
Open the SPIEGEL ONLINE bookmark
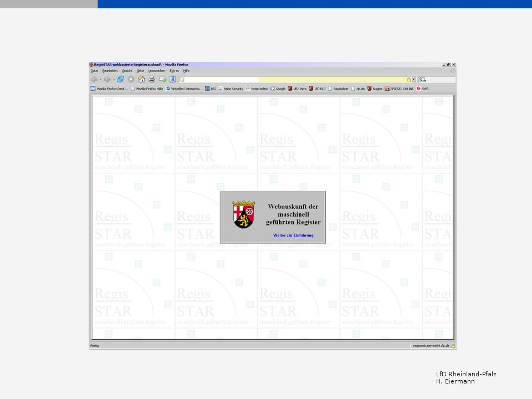400,89
